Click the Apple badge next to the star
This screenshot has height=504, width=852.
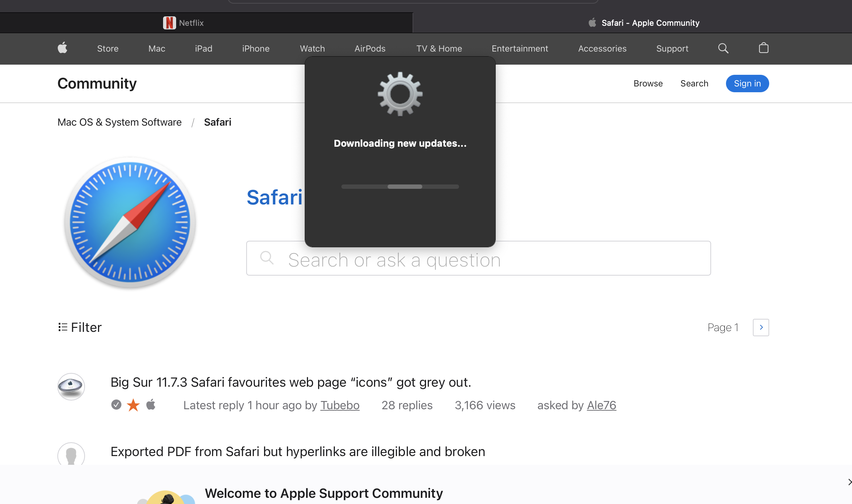(151, 405)
